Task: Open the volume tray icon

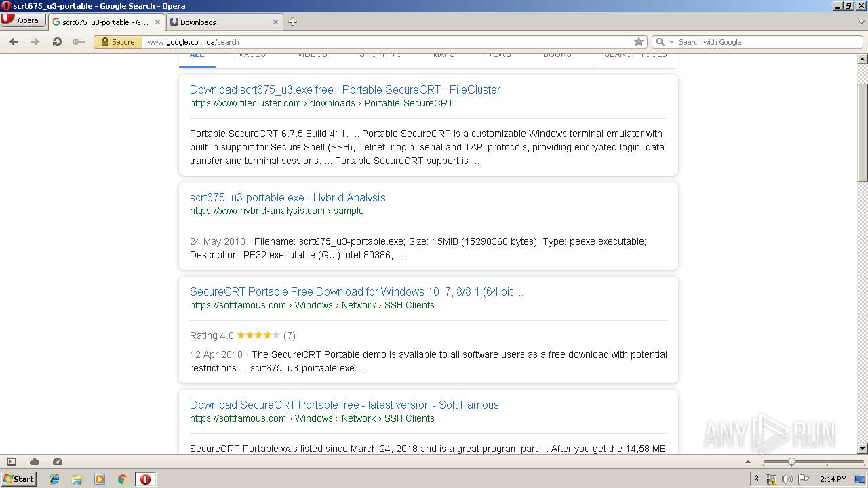Action: (x=787, y=479)
